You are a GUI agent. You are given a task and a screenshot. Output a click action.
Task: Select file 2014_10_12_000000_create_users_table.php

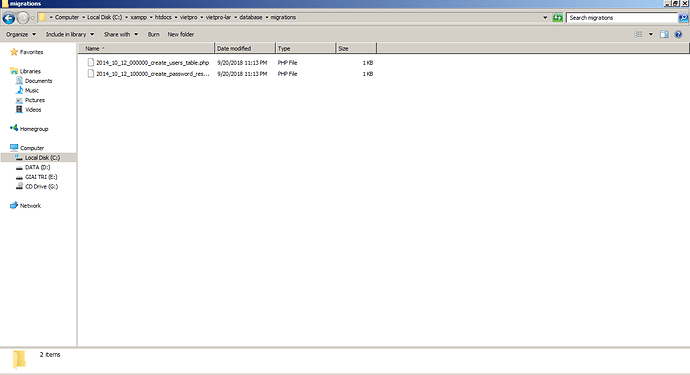coord(152,63)
